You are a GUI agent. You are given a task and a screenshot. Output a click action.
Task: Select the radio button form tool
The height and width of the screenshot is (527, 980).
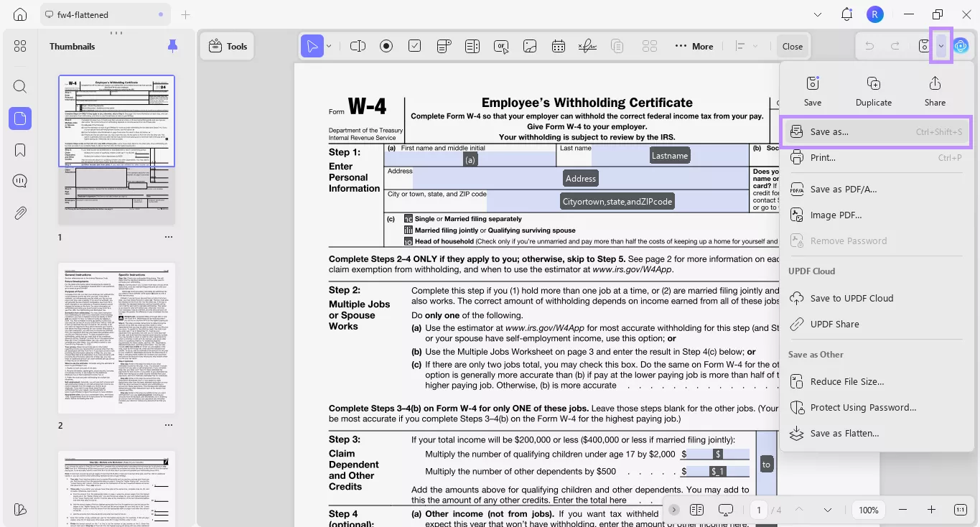386,45
